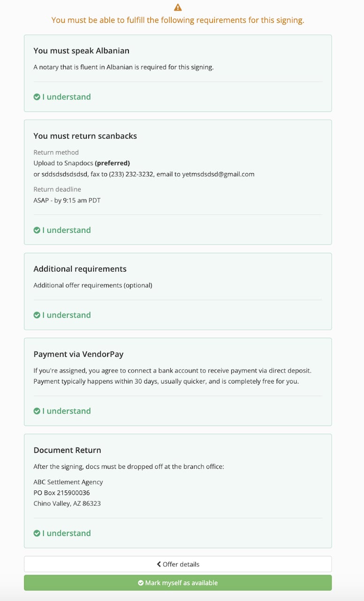This screenshot has width=364, height=601.
Task: Click the orange warning triangle icon
Action: [178, 8]
